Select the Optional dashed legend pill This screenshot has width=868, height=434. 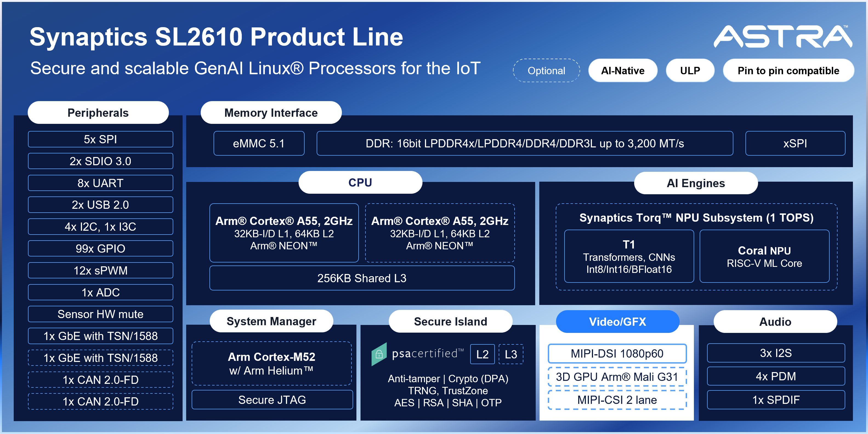coord(546,71)
